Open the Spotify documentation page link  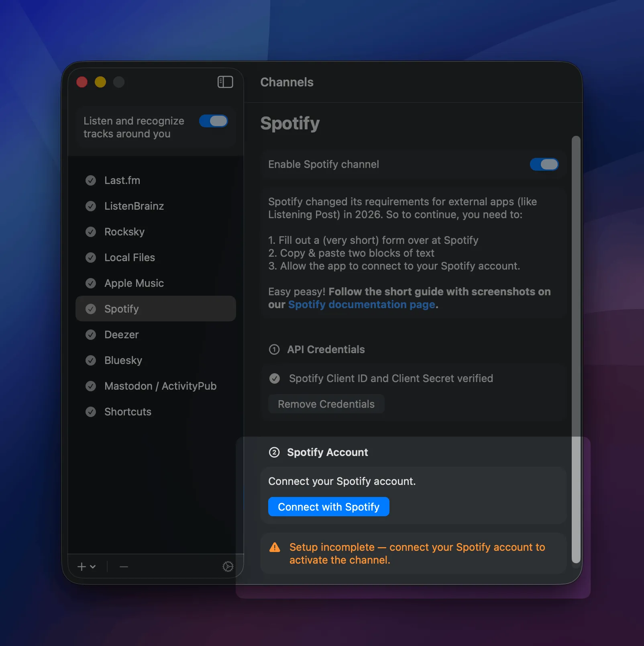pyautogui.click(x=362, y=305)
